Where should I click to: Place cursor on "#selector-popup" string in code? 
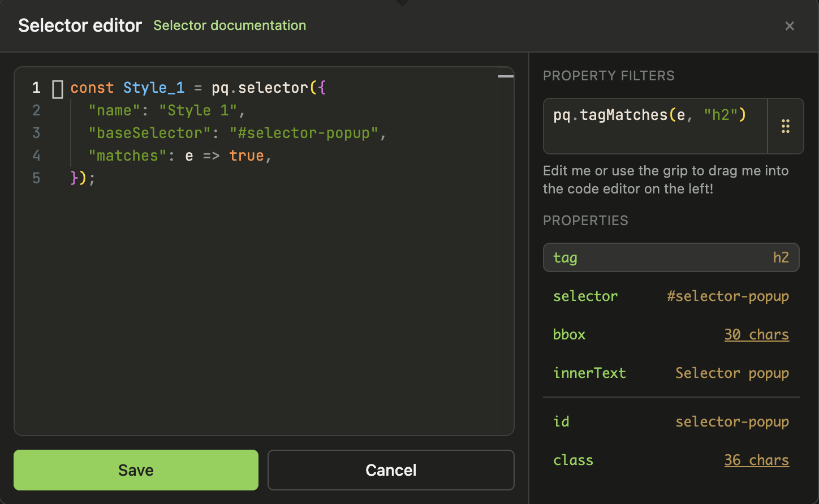304,133
